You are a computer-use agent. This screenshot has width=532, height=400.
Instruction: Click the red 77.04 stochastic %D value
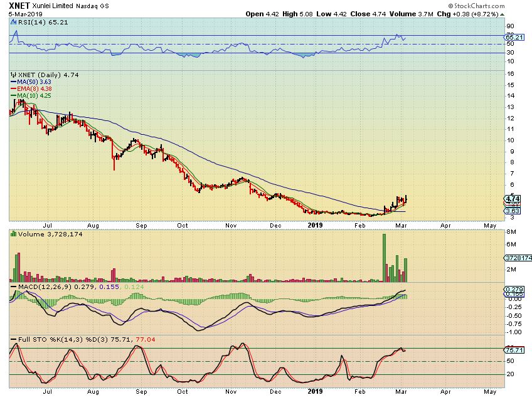click(145, 339)
